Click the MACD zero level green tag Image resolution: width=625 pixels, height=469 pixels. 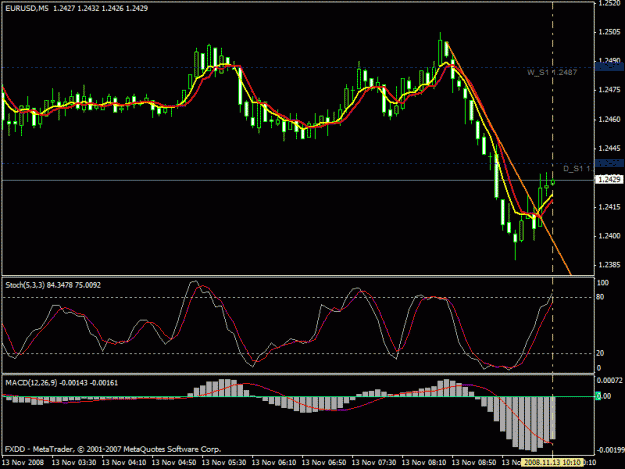pos(598,396)
